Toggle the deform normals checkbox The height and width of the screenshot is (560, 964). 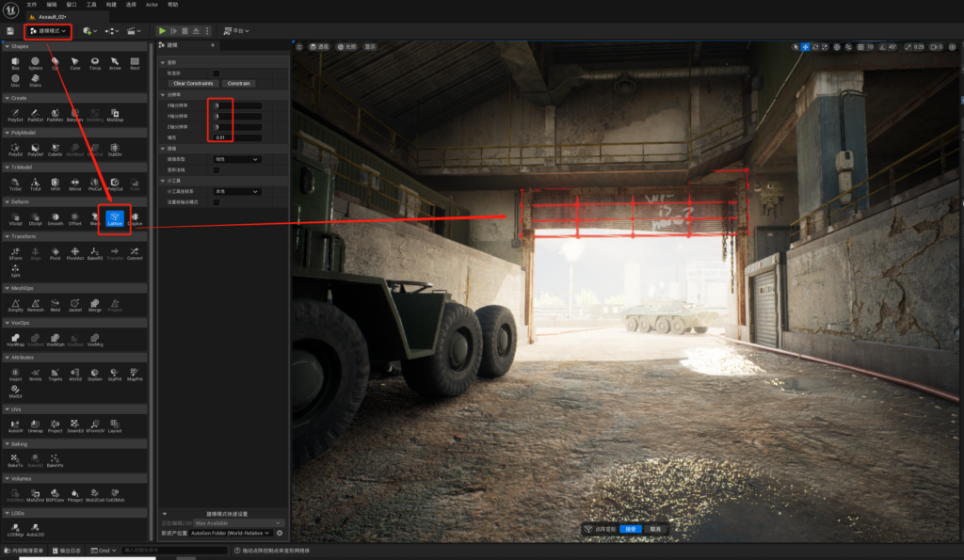pos(216,169)
